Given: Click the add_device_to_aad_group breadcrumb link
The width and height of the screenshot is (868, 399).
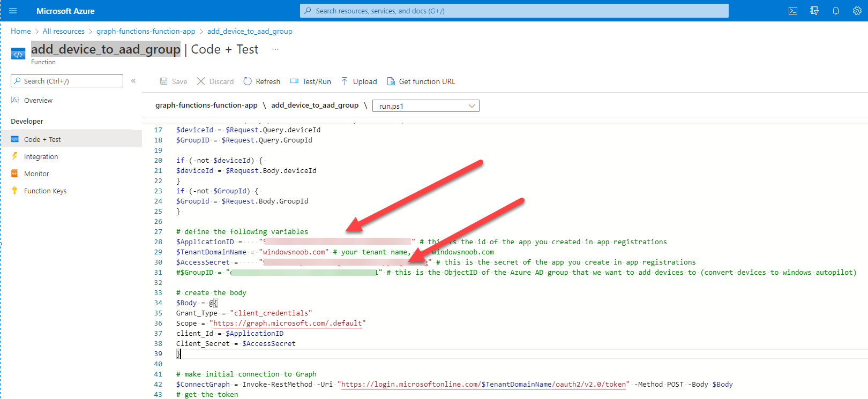Looking at the screenshot, I should click(250, 31).
